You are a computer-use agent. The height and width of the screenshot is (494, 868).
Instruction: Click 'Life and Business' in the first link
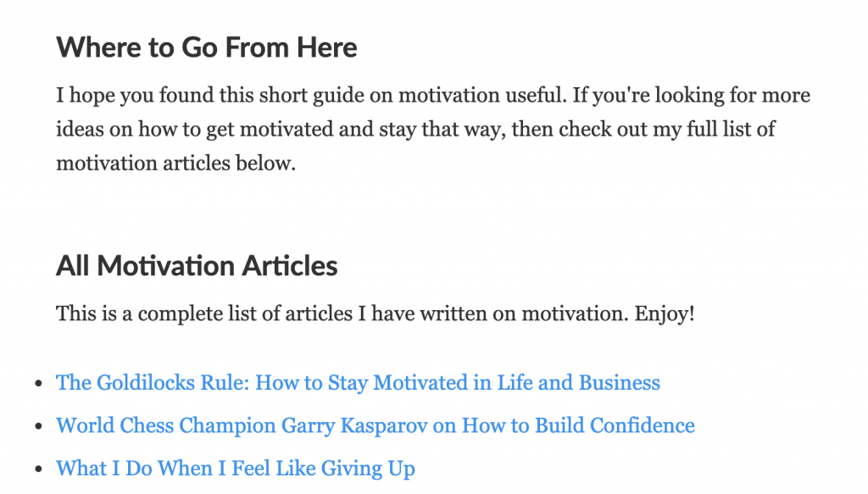pyautogui.click(x=578, y=383)
